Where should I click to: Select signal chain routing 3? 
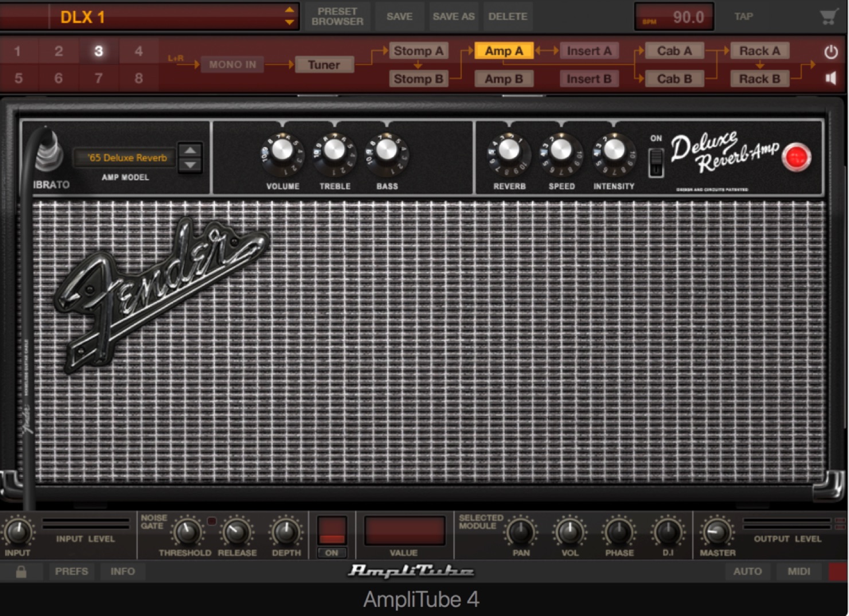coord(99,52)
